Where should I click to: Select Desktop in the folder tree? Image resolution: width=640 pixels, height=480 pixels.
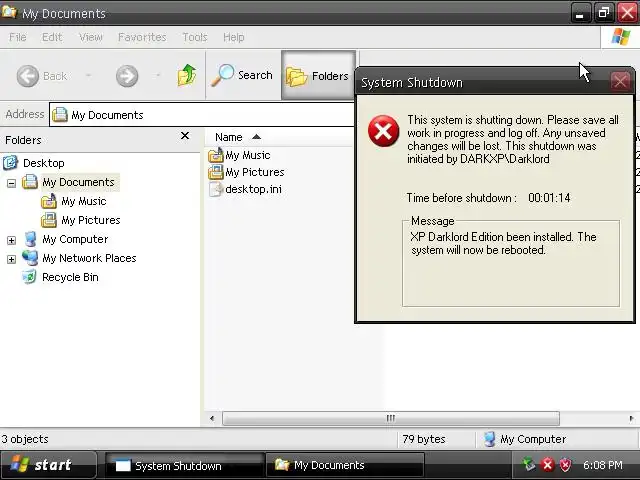pyautogui.click(x=44, y=163)
